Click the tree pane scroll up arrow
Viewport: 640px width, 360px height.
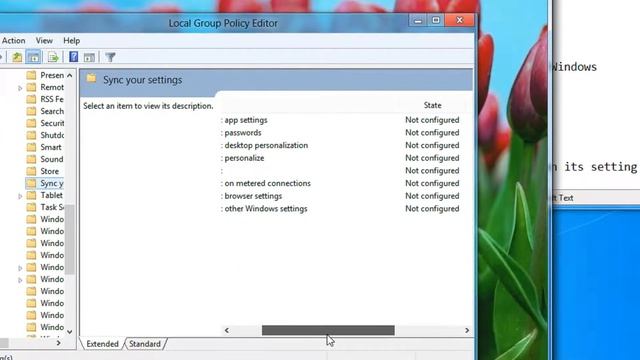[x=70, y=76]
